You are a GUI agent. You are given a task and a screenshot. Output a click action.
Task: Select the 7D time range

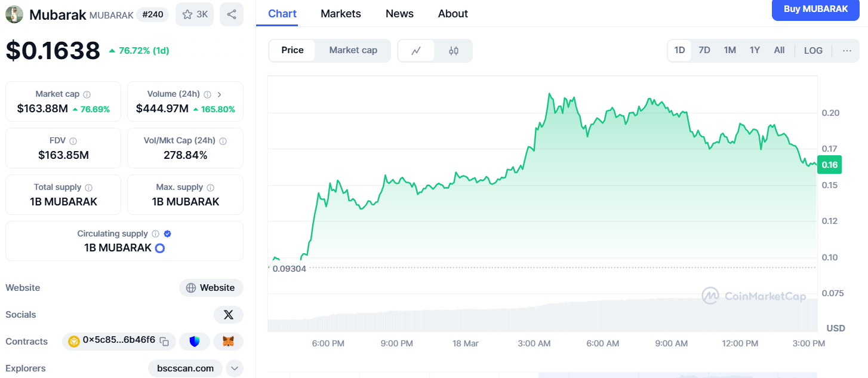(704, 50)
